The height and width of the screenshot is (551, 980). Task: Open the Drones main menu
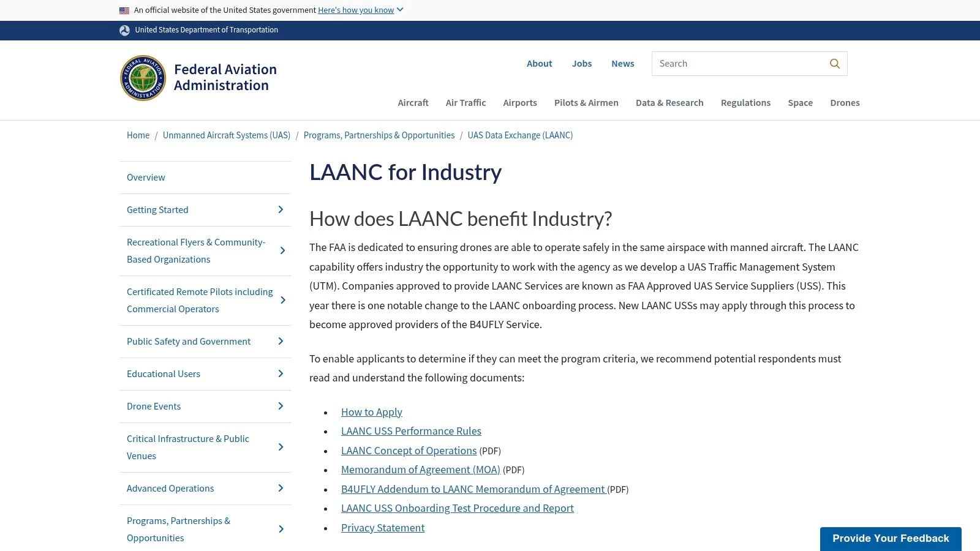845,103
